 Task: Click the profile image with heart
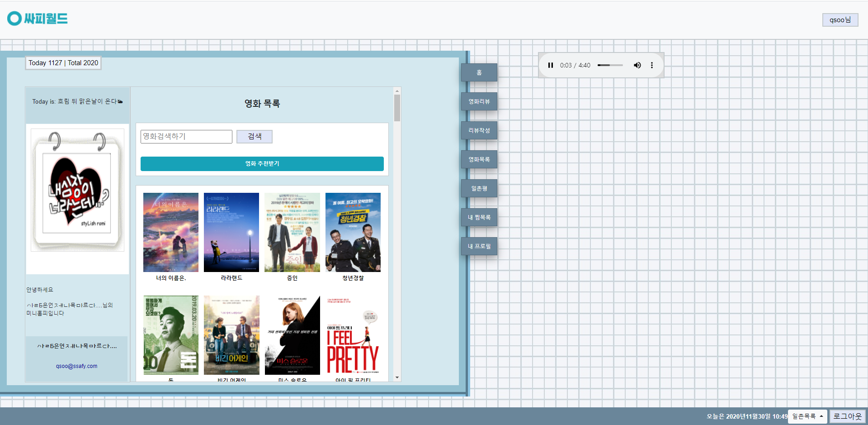(77, 190)
